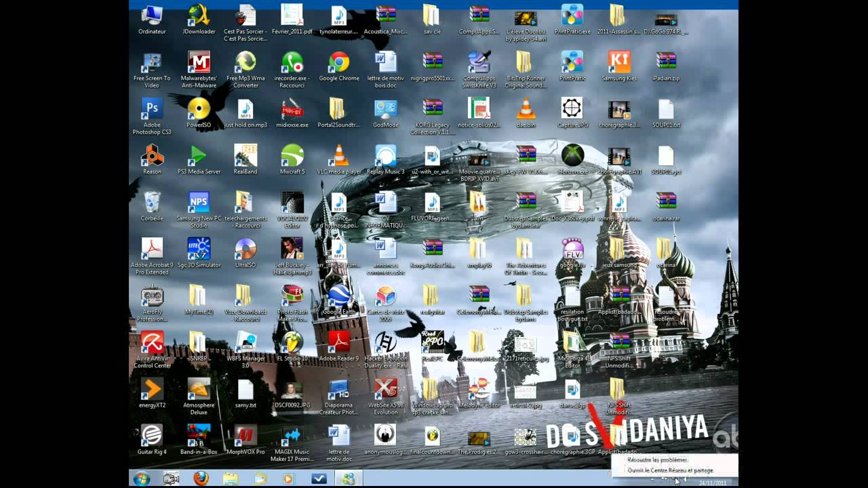Select the SOUP01.txt file
Viewport: 868px width, 488px height.
pyautogui.click(x=666, y=113)
